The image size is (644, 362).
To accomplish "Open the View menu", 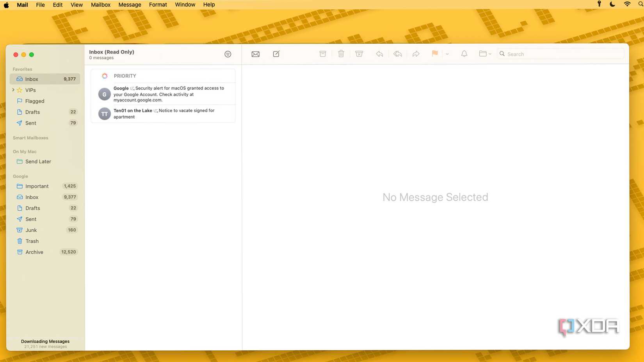I will coord(76,5).
